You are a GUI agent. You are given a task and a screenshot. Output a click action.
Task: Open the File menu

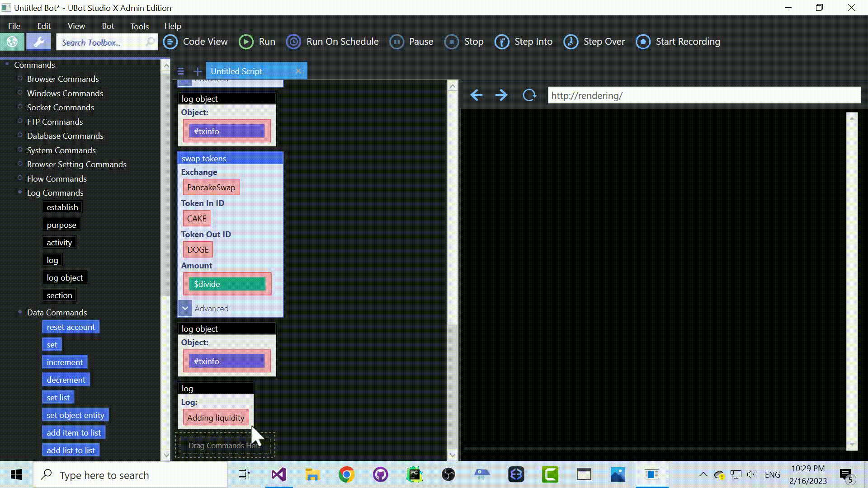pyautogui.click(x=14, y=26)
